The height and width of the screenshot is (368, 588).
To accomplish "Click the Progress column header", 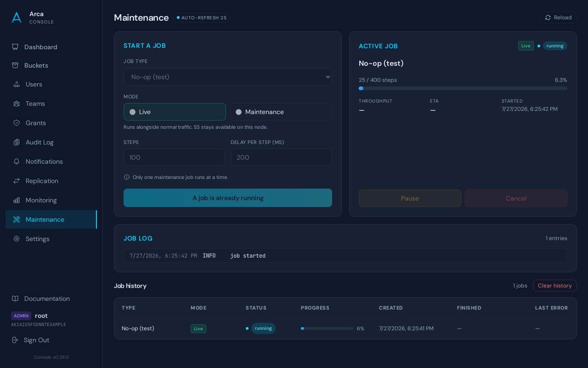I will [x=315, y=308].
